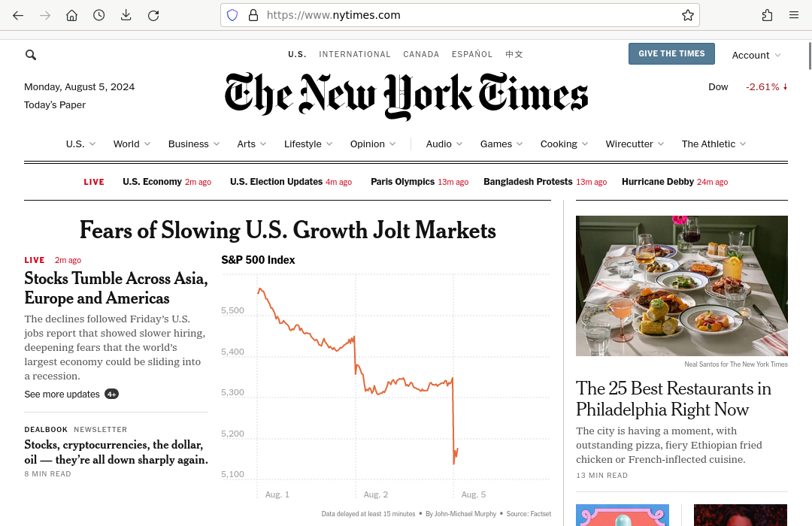This screenshot has height=526, width=812.
Task: Open the extensions puzzle icon
Action: click(767, 15)
